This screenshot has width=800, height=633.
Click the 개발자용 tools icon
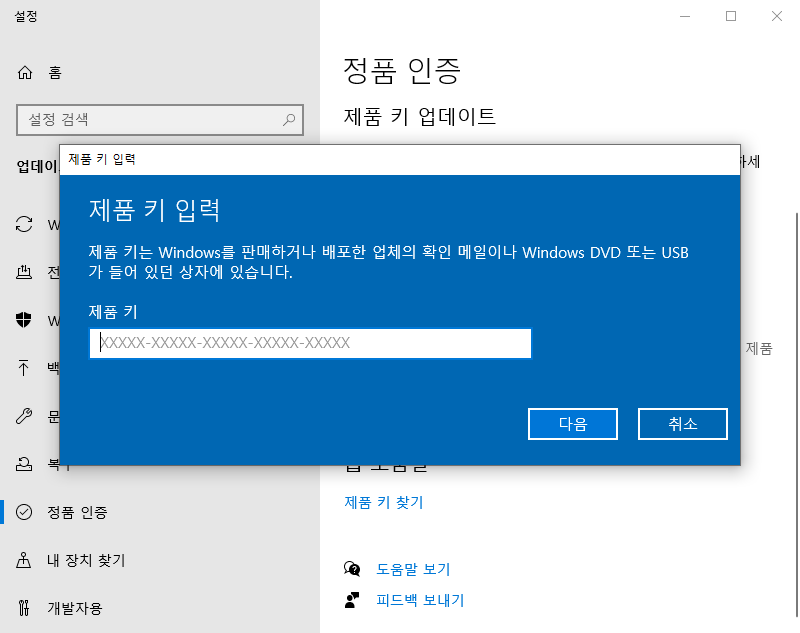[23, 607]
